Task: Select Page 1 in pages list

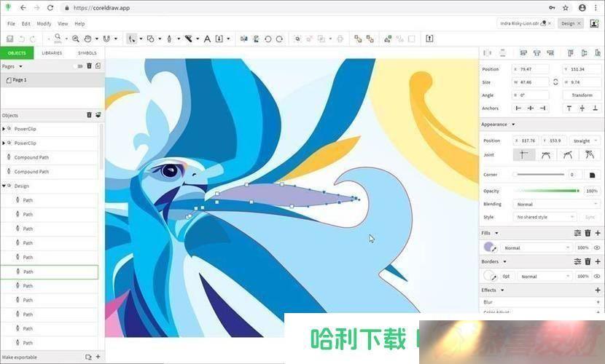Action: point(52,80)
